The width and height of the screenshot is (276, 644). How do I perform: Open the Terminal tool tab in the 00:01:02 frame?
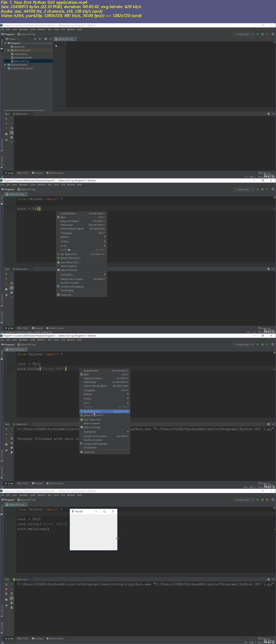coord(37,173)
